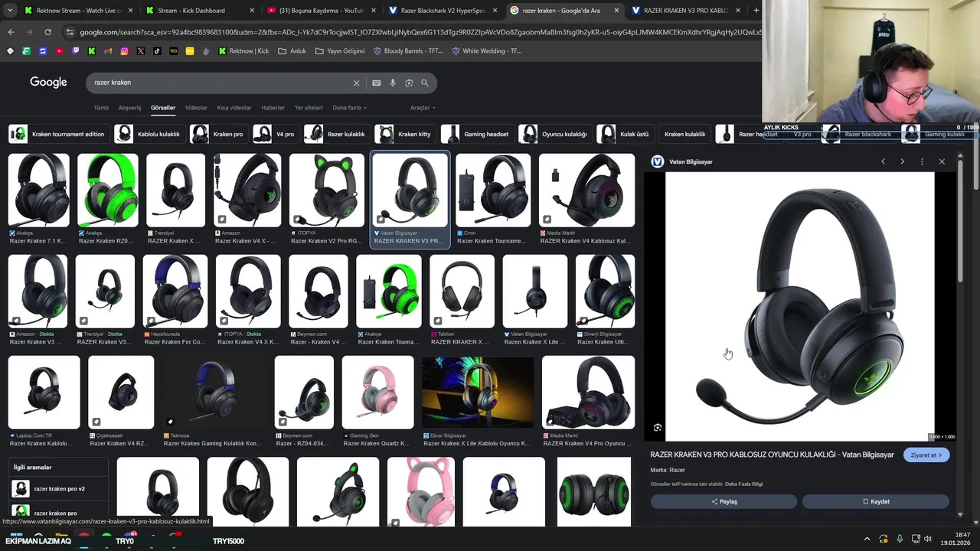Open the Instagram bookmark icon
Image resolution: width=980 pixels, height=551 pixels.
point(124,51)
